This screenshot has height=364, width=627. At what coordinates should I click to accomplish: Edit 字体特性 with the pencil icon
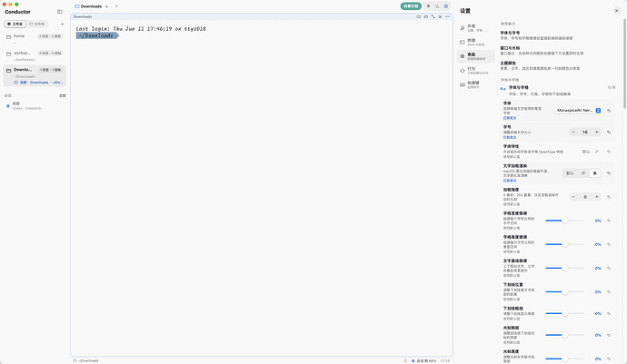(x=597, y=152)
